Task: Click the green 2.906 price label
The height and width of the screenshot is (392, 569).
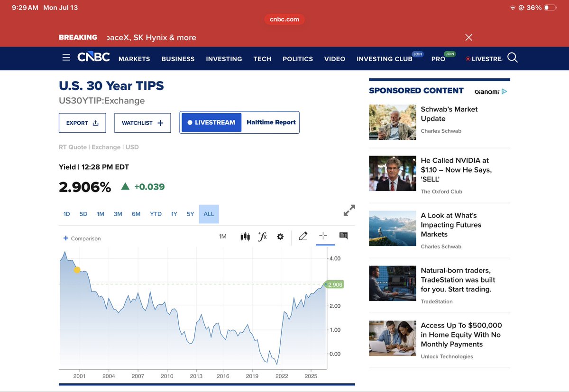Action: pyautogui.click(x=335, y=284)
